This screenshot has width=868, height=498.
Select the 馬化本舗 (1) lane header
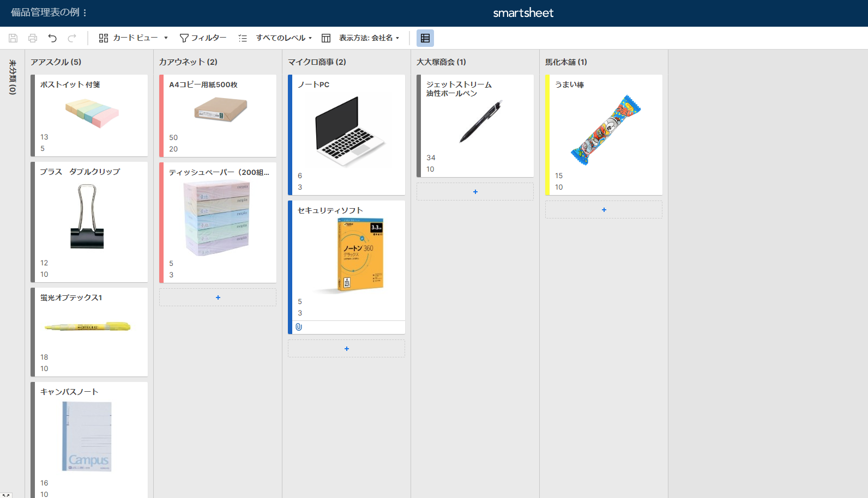pos(566,62)
